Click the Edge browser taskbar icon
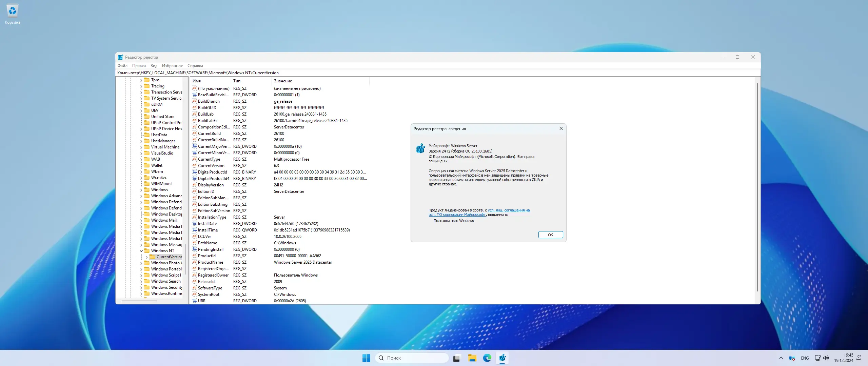This screenshot has height=366, width=868. click(487, 358)
